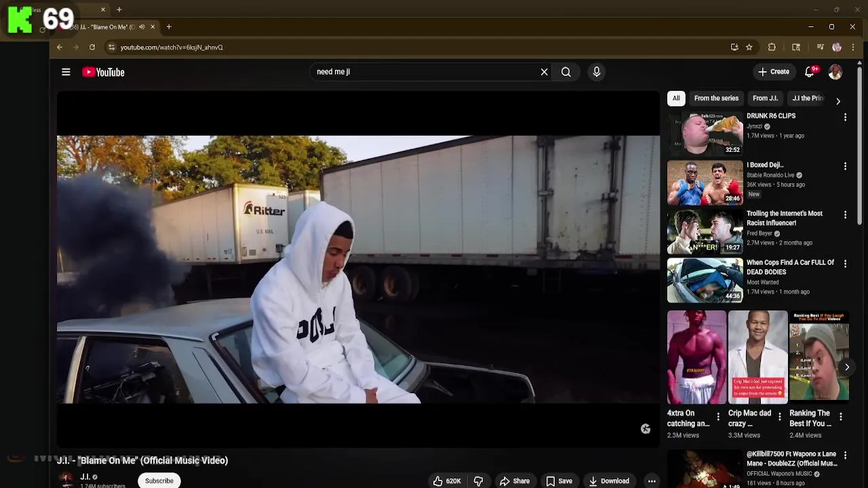This screenshot has height=488, width=868.
Task: Open the YouTube account avatar menu
Action: tap(835, 72)
